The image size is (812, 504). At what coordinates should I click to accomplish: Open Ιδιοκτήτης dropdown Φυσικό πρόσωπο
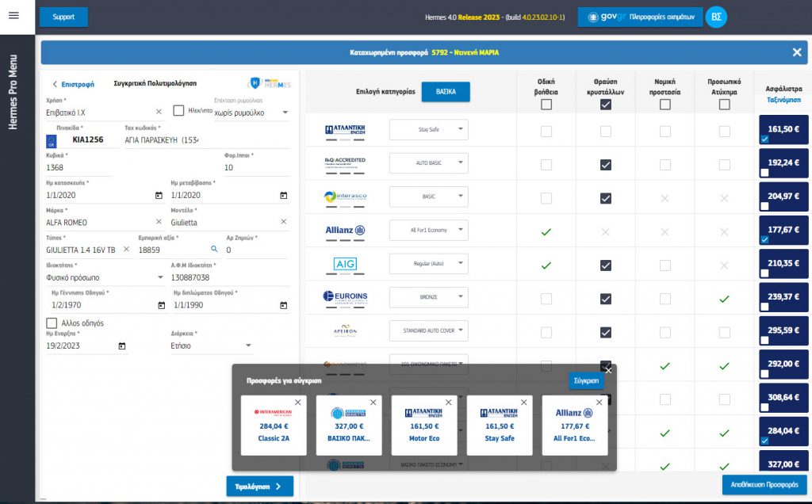(x=105, y=277)
